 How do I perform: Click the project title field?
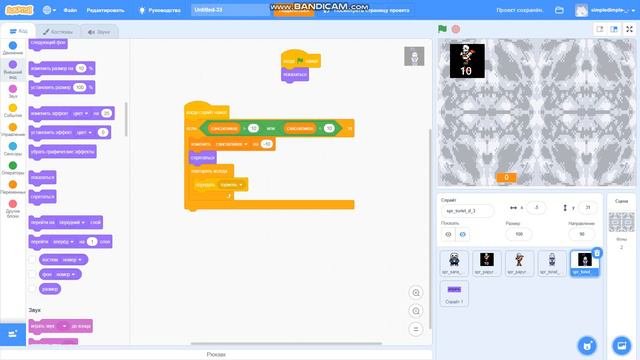point(231,10)
